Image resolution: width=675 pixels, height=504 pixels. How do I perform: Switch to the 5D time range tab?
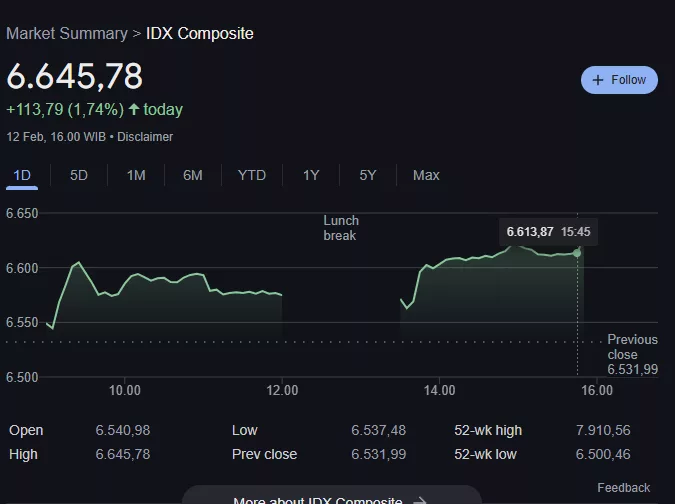[79, 175]
